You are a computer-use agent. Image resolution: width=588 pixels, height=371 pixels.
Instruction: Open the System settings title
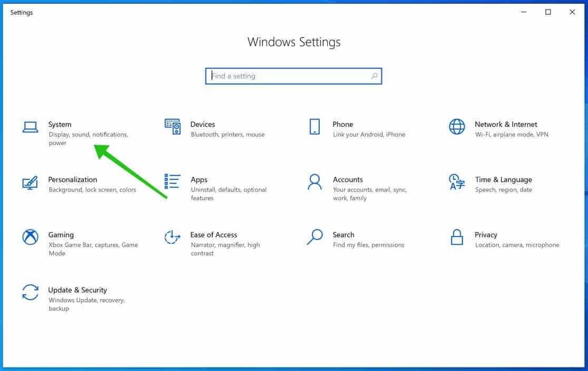tap(60, 124)
